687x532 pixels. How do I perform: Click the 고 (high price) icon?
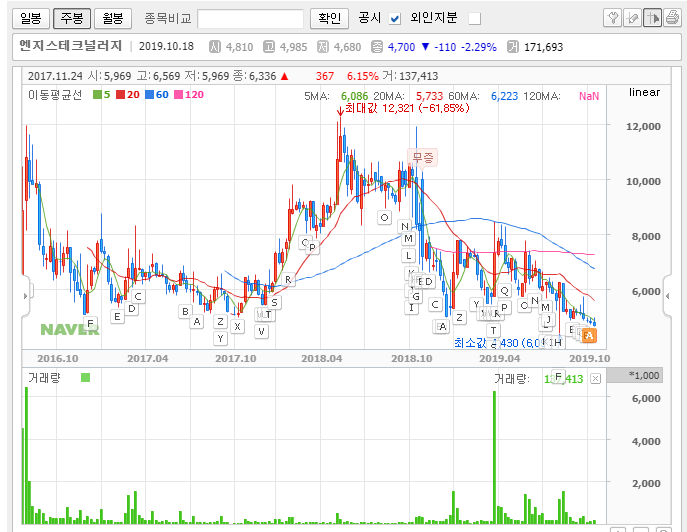tap(269, 46)
